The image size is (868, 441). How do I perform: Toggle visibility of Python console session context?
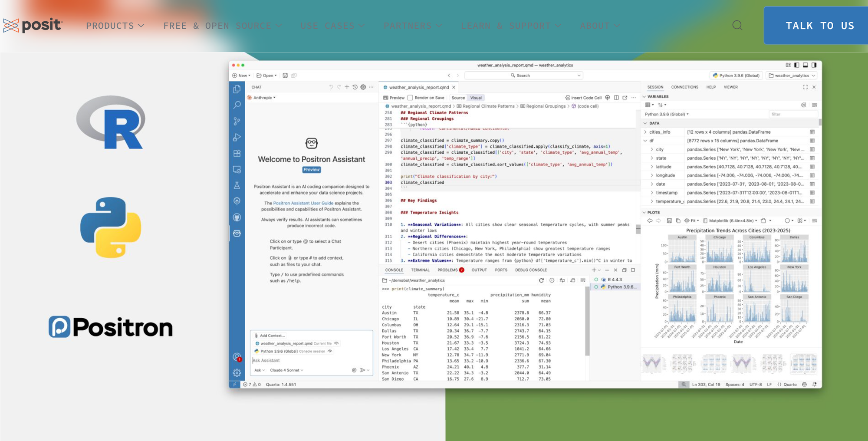pos(330,351)
